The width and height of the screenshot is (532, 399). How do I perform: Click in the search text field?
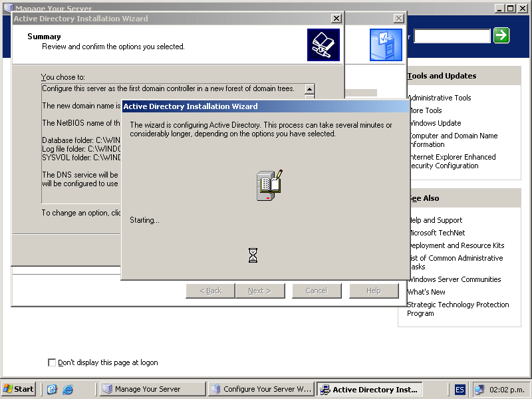pyautogui.click(x=452, y=36)
